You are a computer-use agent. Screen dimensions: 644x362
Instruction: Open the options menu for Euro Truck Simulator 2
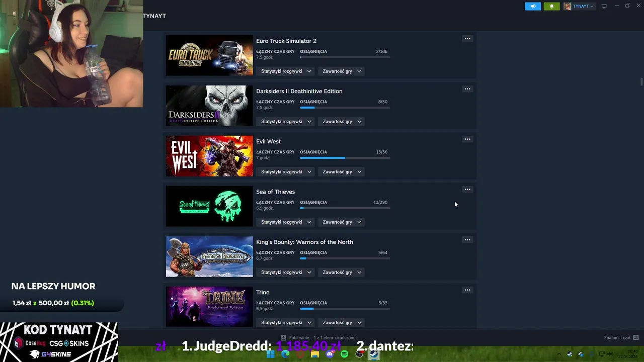(x=467, y=39)
